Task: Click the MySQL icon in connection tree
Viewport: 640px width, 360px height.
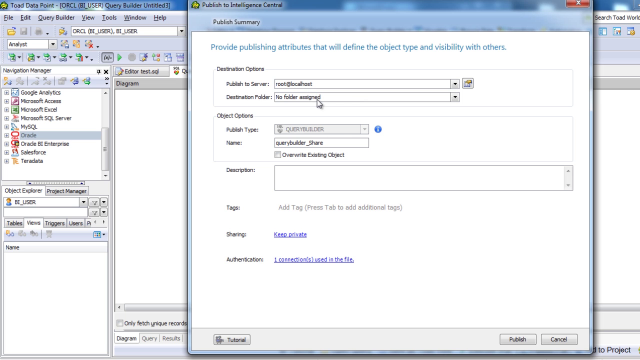Action: coord(15,127)
